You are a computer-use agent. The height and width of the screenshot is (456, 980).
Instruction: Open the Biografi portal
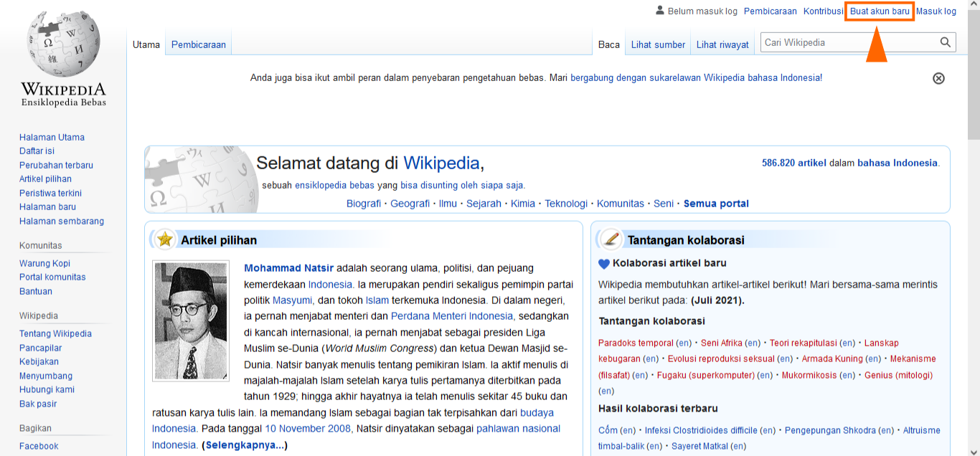coord(364,204)
